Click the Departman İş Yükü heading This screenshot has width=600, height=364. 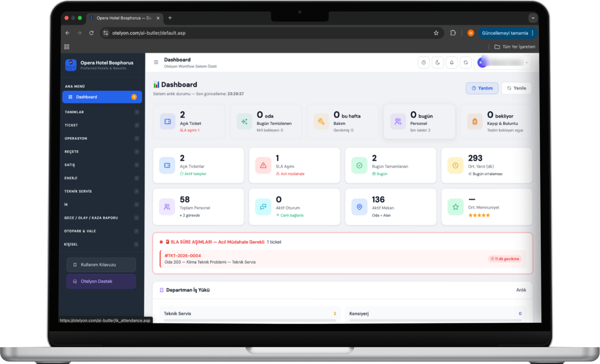188,290
